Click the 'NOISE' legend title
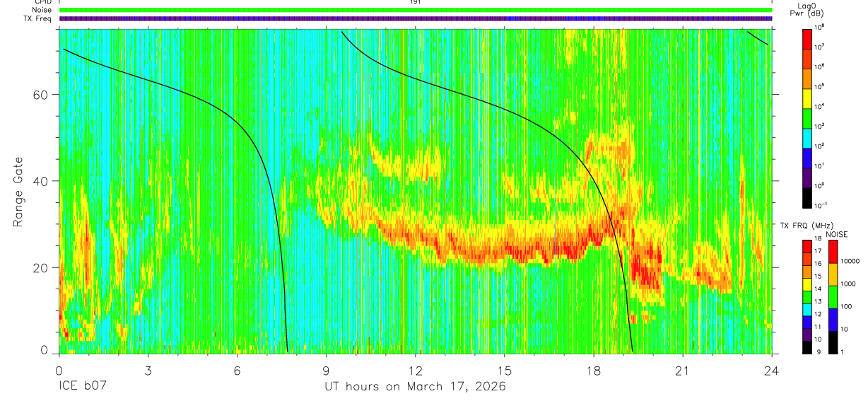 tap(837, 234)
